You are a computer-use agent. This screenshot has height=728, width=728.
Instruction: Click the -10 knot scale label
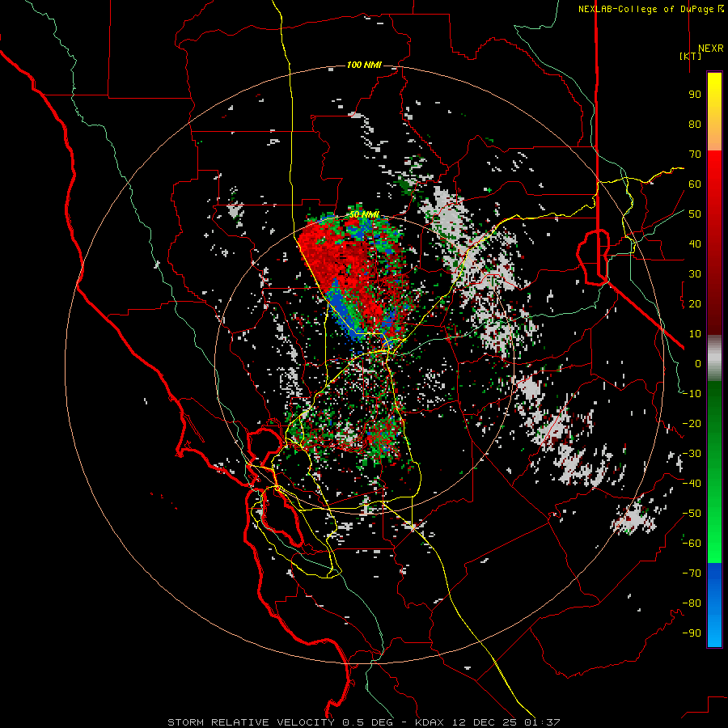click(x=692, y=394)
